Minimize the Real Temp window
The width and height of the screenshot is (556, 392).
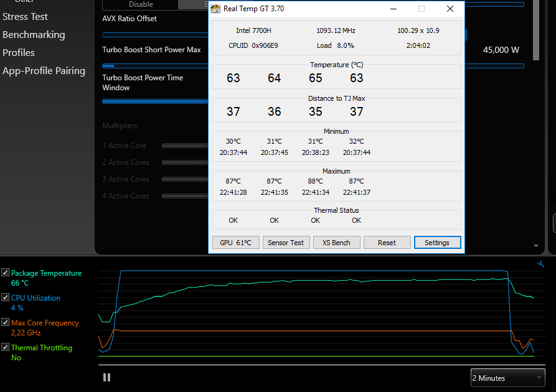[x=393, y=9]
